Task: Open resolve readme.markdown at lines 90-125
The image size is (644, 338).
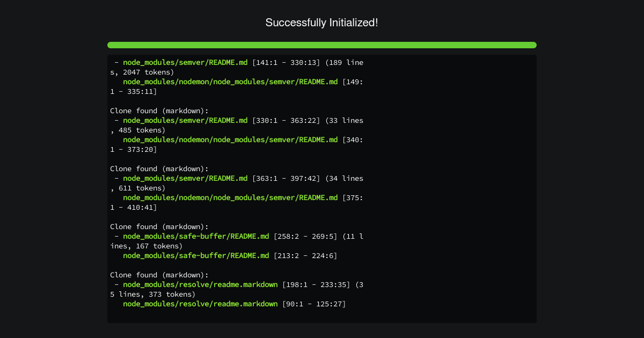Action: point(201,304)
